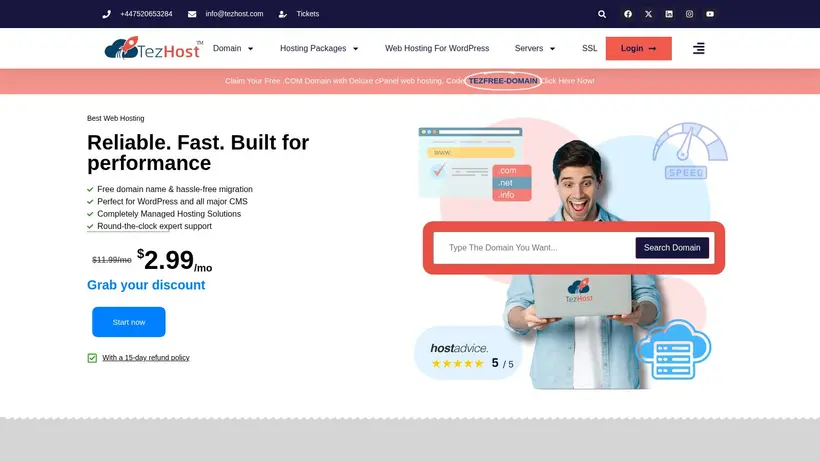
Task: Click the TezHost logo
Action: pos(153,48)
